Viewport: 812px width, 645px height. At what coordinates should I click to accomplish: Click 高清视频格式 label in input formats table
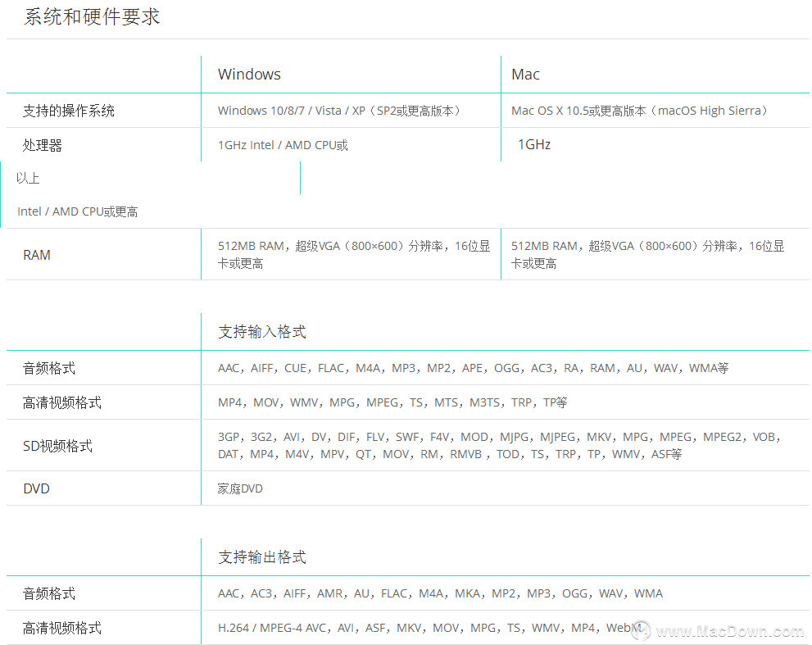[62, 402]
